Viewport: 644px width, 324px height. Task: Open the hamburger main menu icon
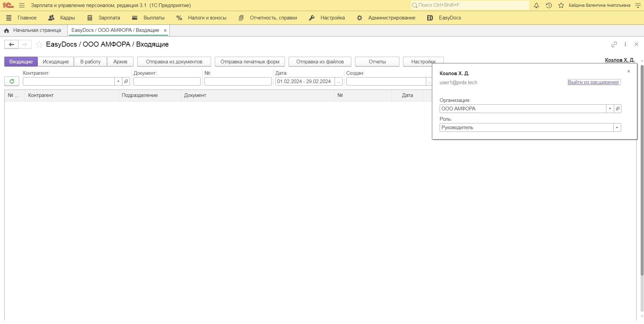[22, 5]
